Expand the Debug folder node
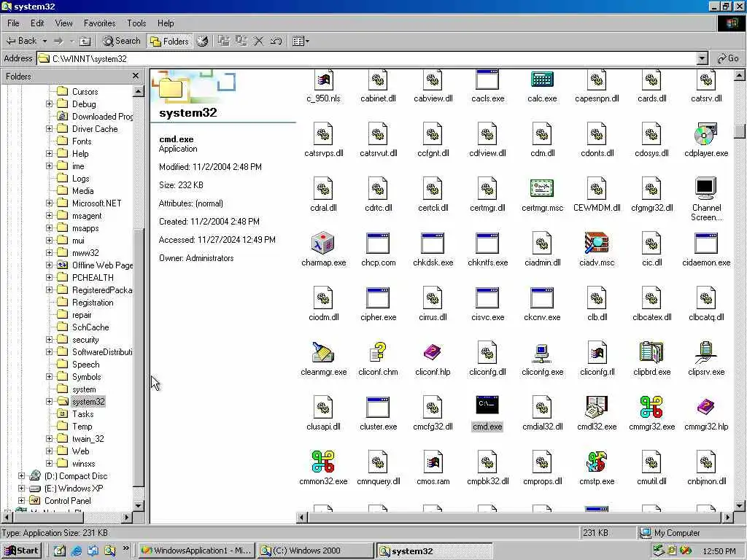This screenshot has width=747, height=560. click(x=49, y=104)
